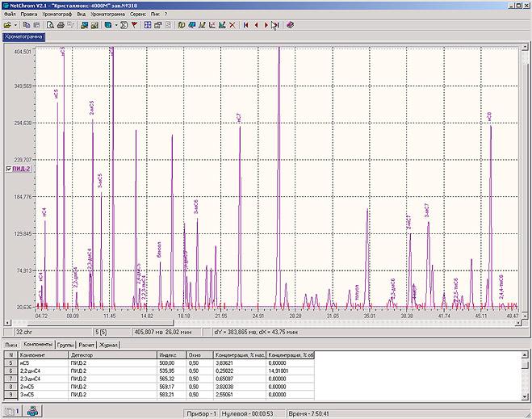This screenshot has height=419, width=532.
Task: Select the Расчет tab
Action: click(x=86, y=345)
